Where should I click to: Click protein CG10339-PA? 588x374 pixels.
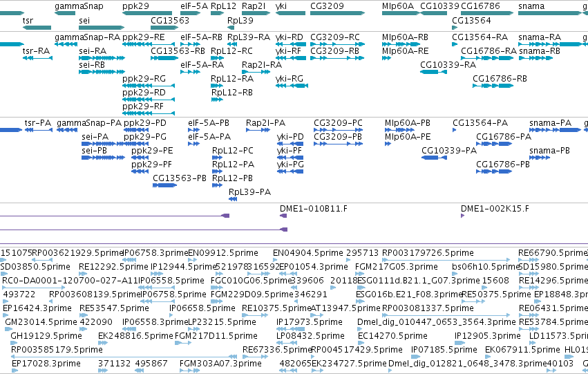click(449, 151)
